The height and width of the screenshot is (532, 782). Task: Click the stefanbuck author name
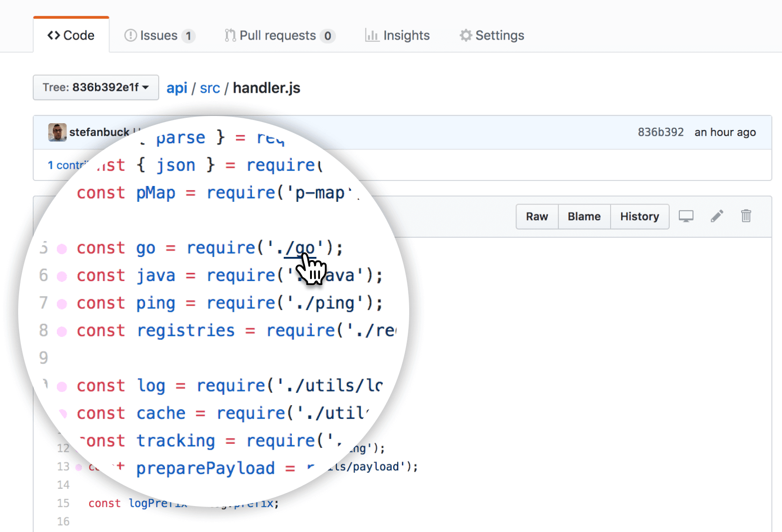[99, 132]
